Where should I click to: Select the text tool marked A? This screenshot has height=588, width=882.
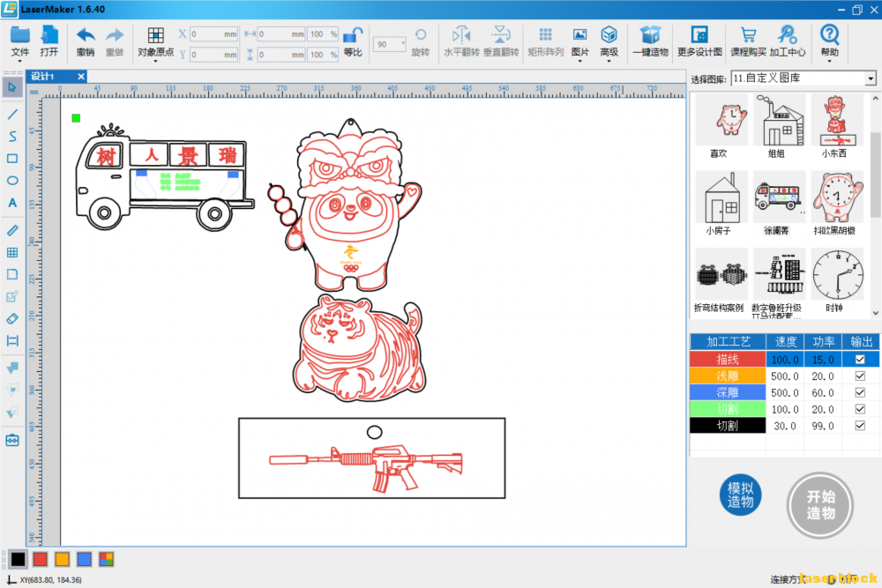click(12, 203)
